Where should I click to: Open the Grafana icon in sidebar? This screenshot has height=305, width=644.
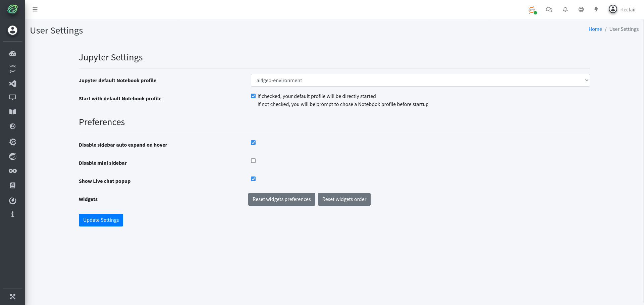point(12,142)
